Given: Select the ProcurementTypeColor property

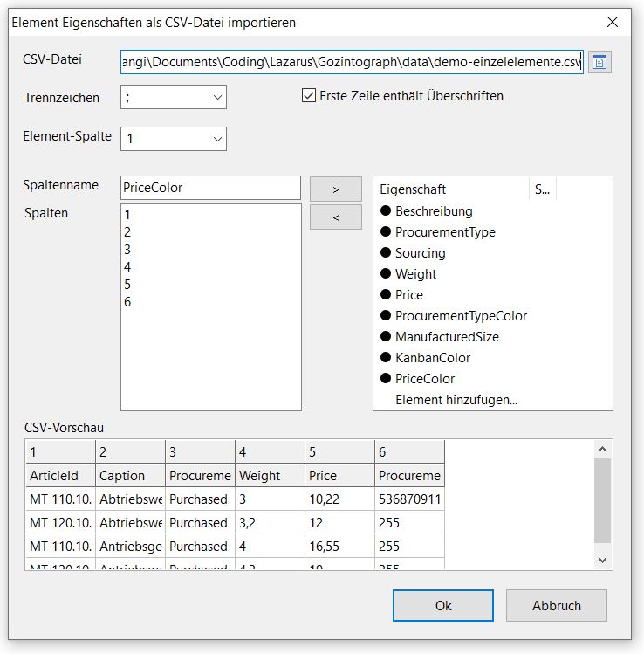Looking at the screenshot, I should click(461, 316).
